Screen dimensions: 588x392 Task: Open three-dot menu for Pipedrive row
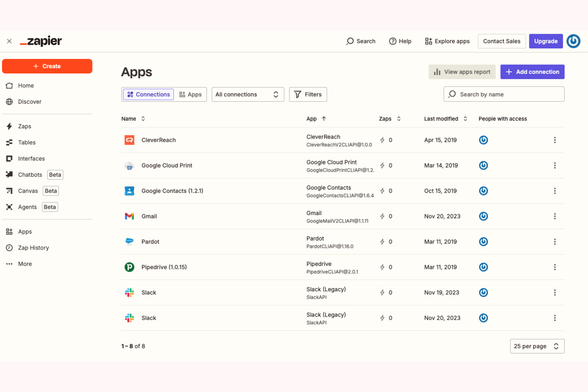click(x=555, y=267)
